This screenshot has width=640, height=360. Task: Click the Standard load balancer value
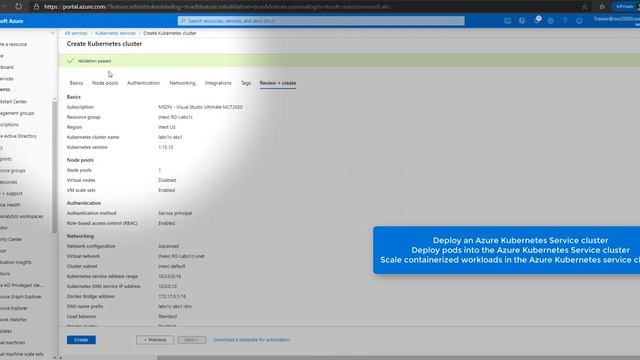click(168, 316)
